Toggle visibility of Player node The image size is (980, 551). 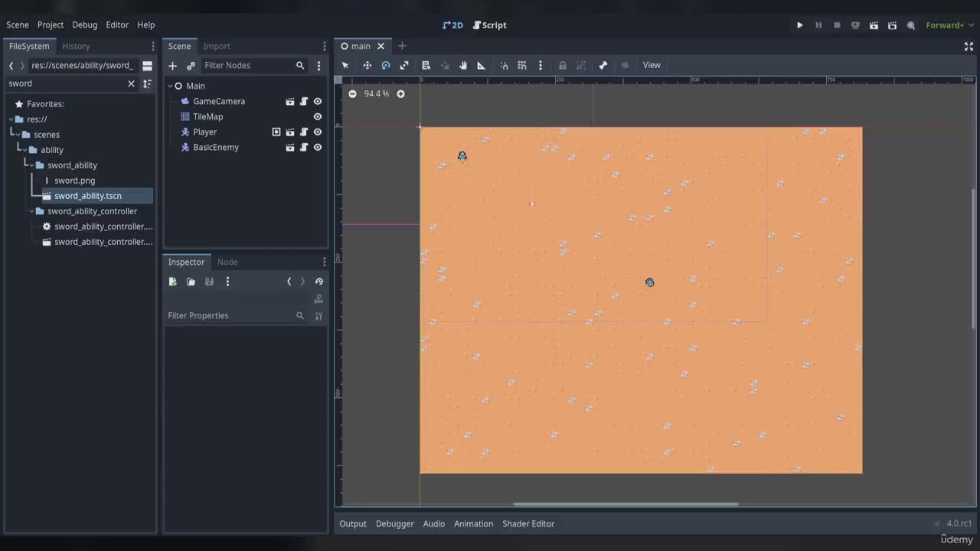pyautogui.click(x=318, y=132)
